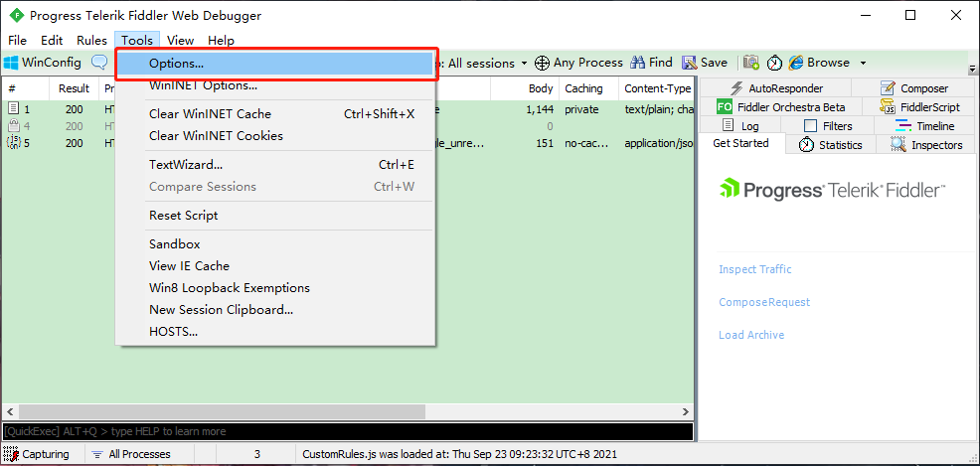The height and width of the screenshot is (466, 980).
Task: Click the horizontal scrollbar right arrow
Action: point(686,411)
